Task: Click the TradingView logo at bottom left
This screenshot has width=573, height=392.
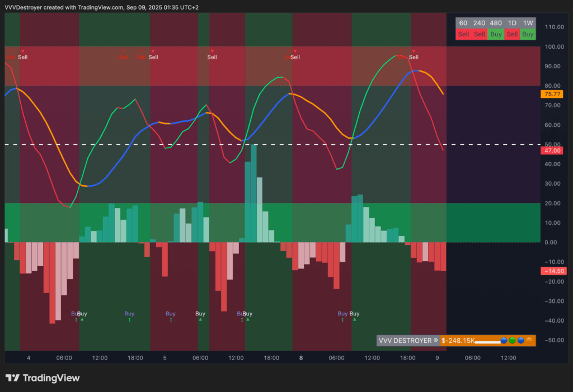Action: pyautogui.click(x=43, y=378)
